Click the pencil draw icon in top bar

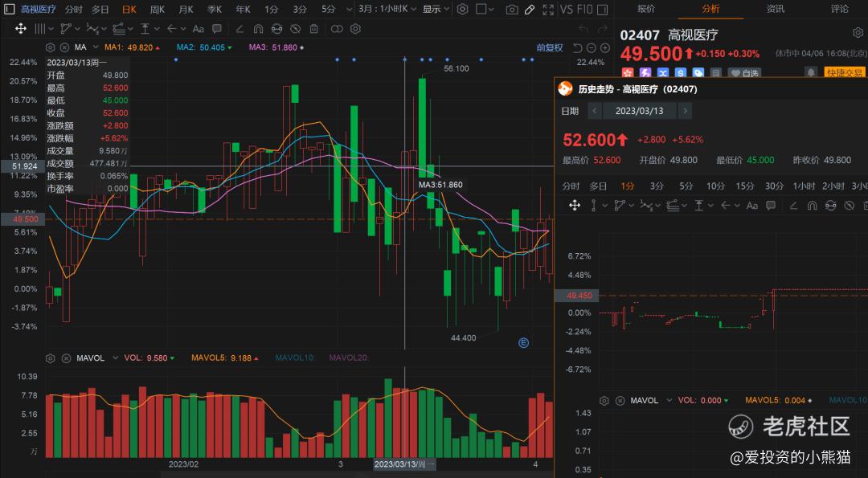(x=530, y=10)
